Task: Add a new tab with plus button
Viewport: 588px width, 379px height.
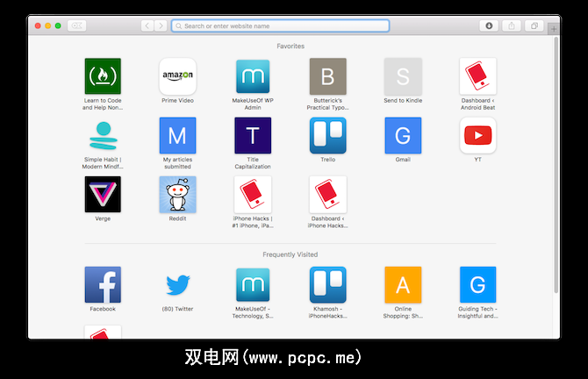Action: 554,29
